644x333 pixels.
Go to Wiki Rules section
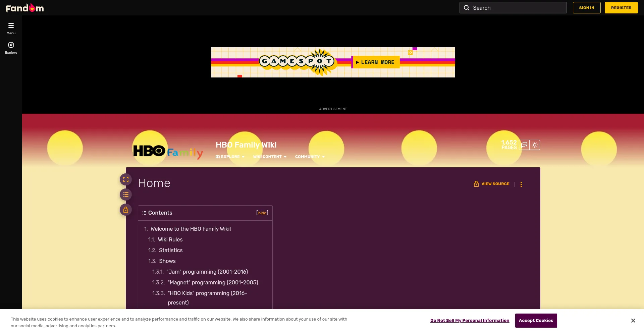click(170, 239)
